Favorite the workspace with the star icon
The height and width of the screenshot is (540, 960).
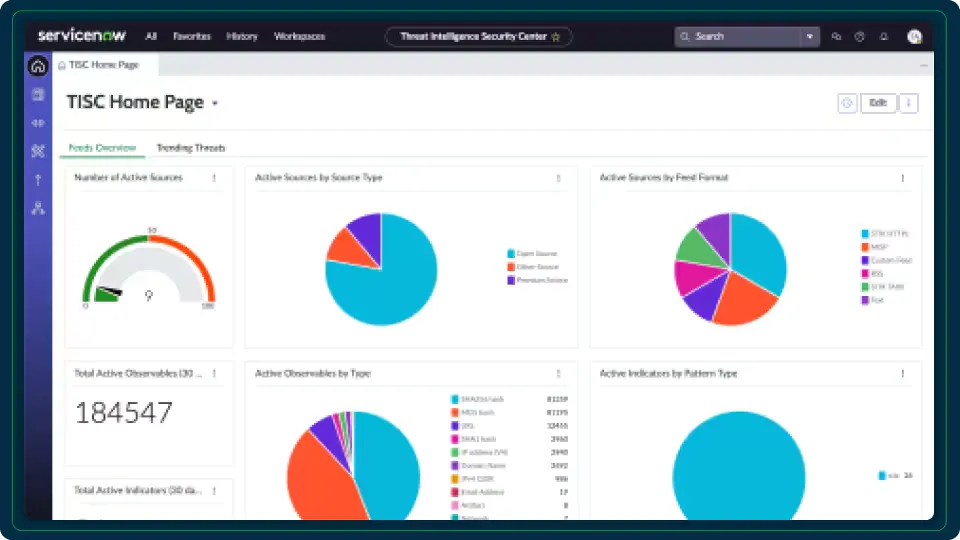pos(556,37)
